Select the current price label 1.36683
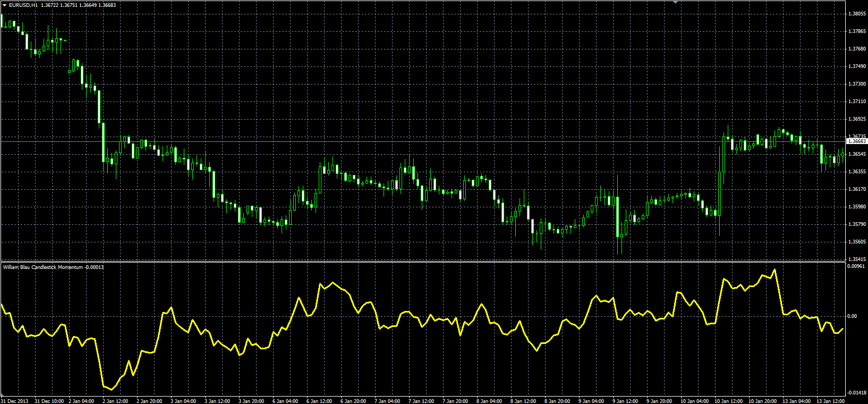The height and width of the screenshot is (404, 868). coord(856,141)
